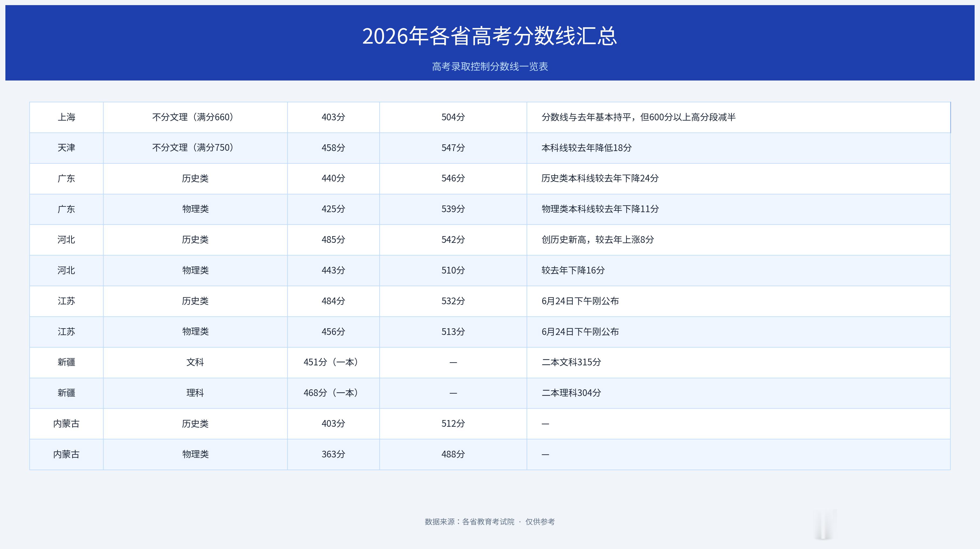Click the 532分 score cell

pyautogui.click(x=453, y=301)
